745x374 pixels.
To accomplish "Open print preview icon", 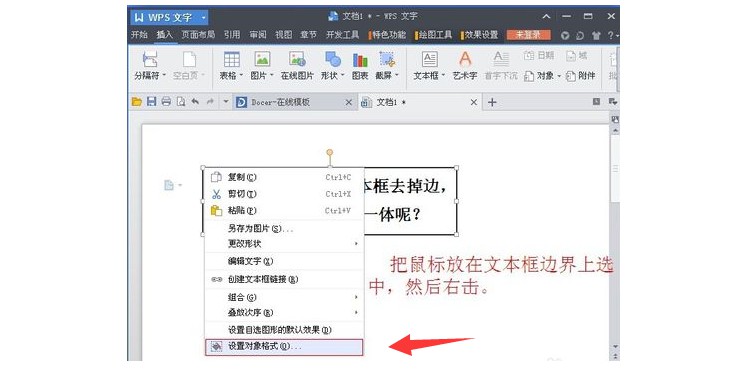I will point(181,102).
